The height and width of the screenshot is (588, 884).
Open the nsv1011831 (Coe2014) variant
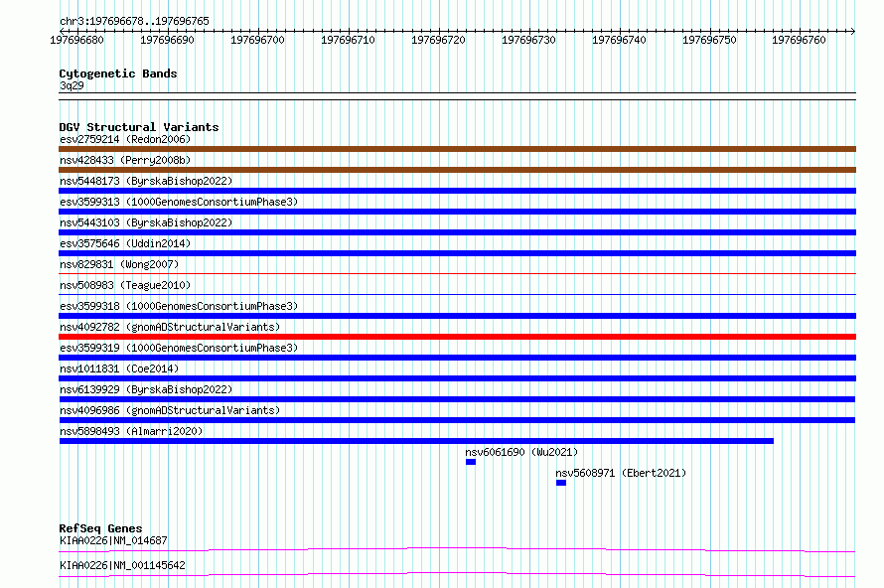pos(119,368)
